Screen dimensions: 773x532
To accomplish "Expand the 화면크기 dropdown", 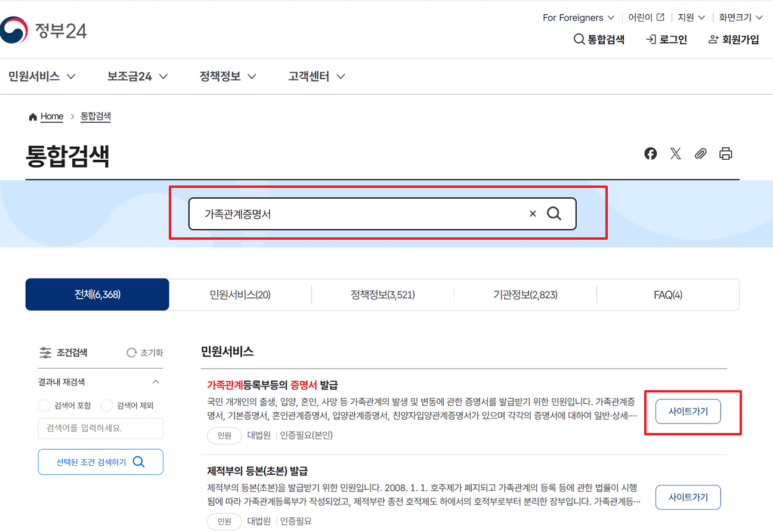I will click(740, 17).
